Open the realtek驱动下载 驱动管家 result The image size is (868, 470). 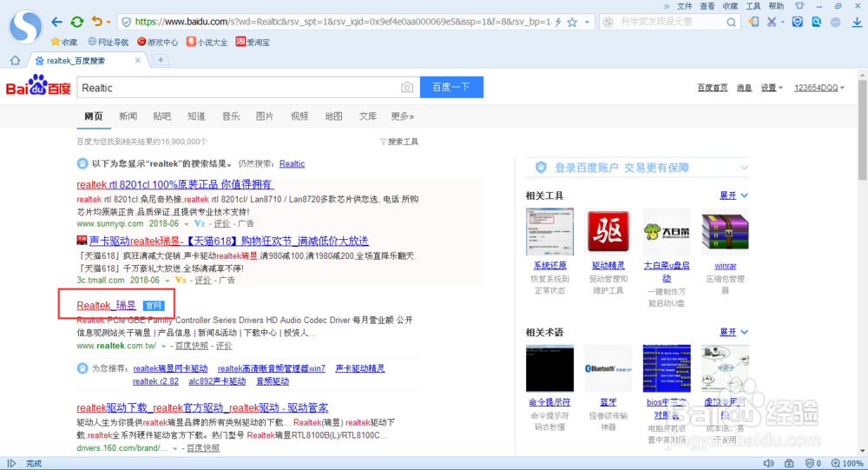pos(202,408)
